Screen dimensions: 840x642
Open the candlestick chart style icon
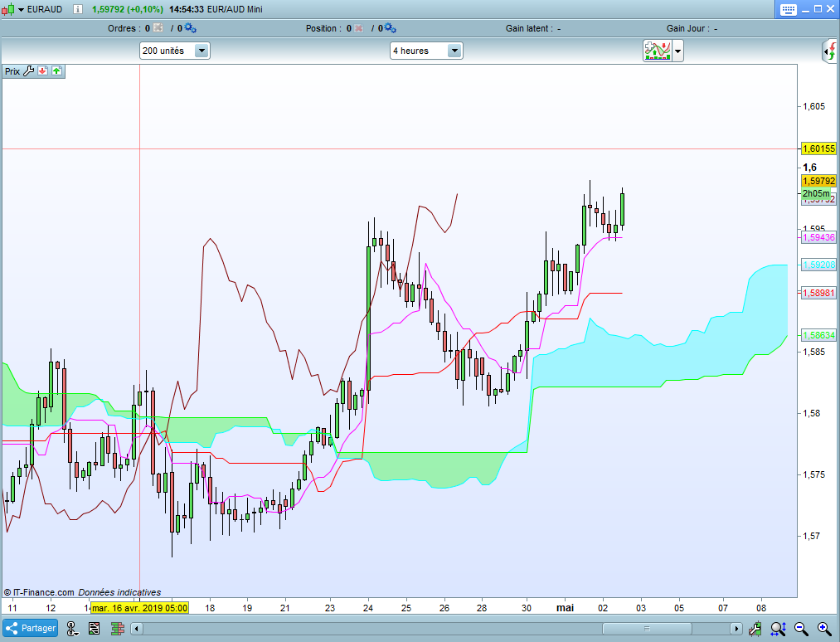tap(8, 9)
